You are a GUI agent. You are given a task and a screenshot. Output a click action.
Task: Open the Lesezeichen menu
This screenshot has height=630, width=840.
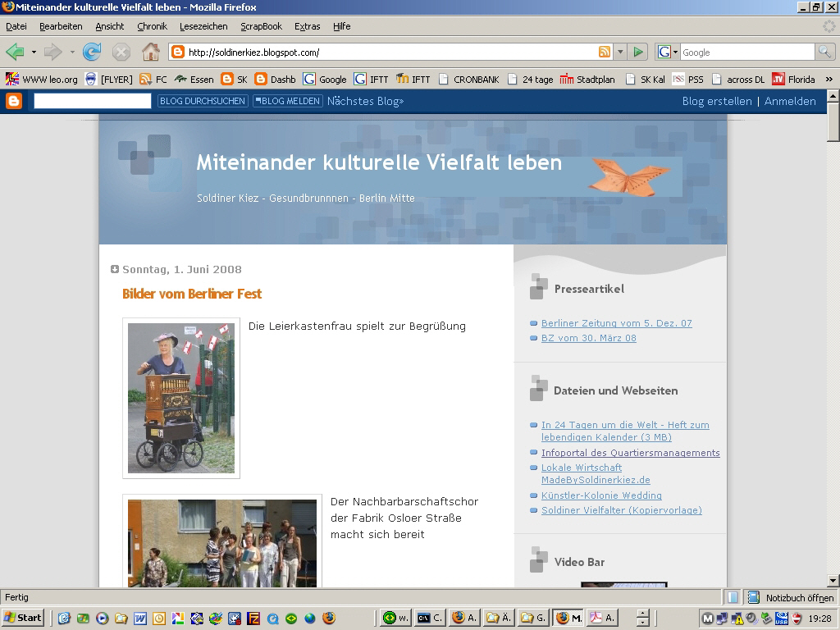[x=203, y=26]
